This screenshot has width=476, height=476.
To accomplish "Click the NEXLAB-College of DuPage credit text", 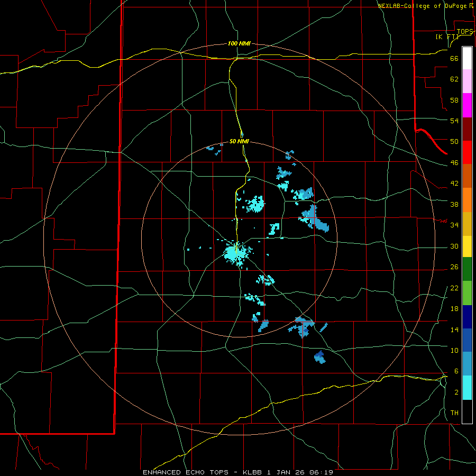I will coord(422,6).
